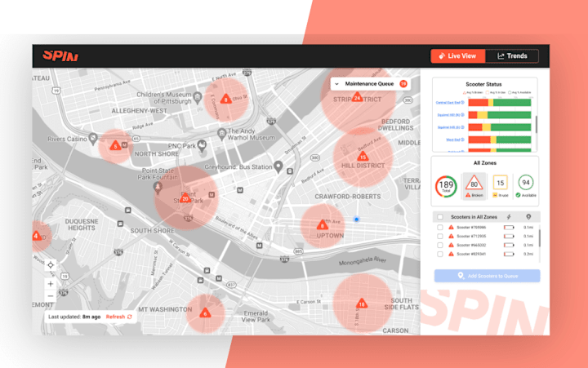588x368 pixels.
Task: Open the North Shore cluster marker 5
Action: pyautogui.click(x=115, y=146)
